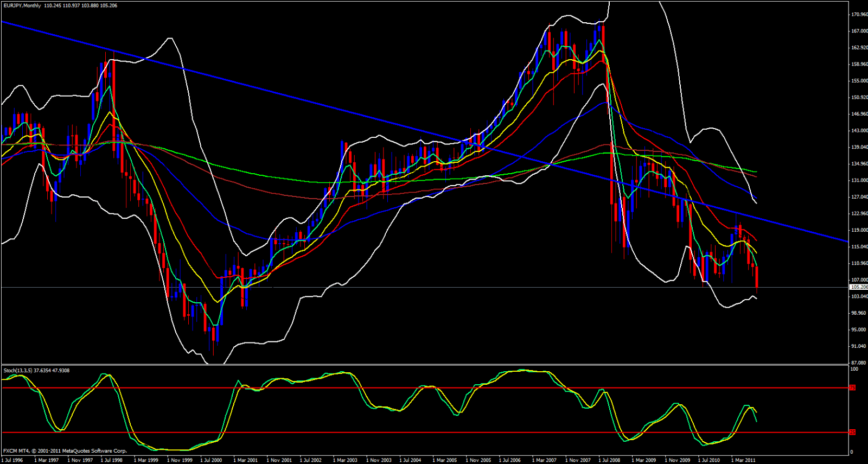868x464 pixels.
Task: Click the 0 label on stochastic scale
Action: [x=852, y=452]
